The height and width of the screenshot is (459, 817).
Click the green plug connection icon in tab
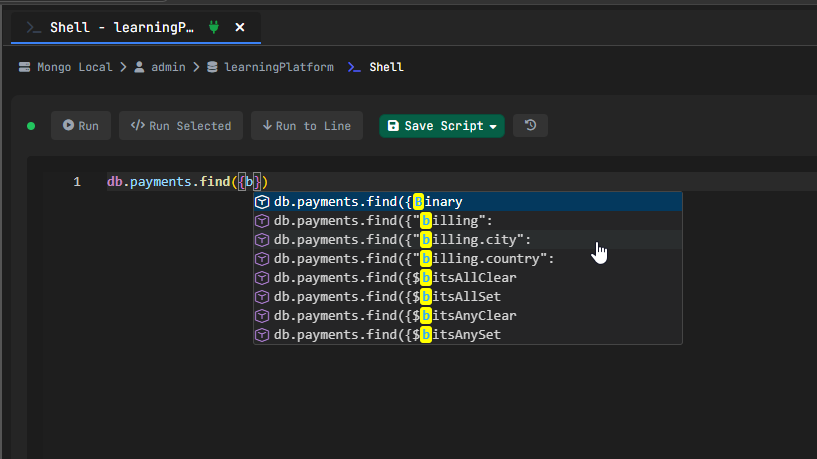point(214,27)
